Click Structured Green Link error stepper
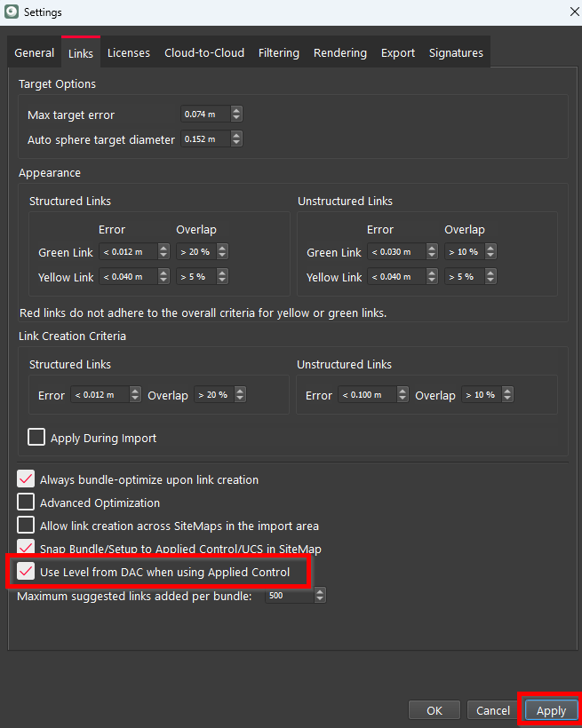Screen dimensions: 582x728 click(x=163, y=252)
